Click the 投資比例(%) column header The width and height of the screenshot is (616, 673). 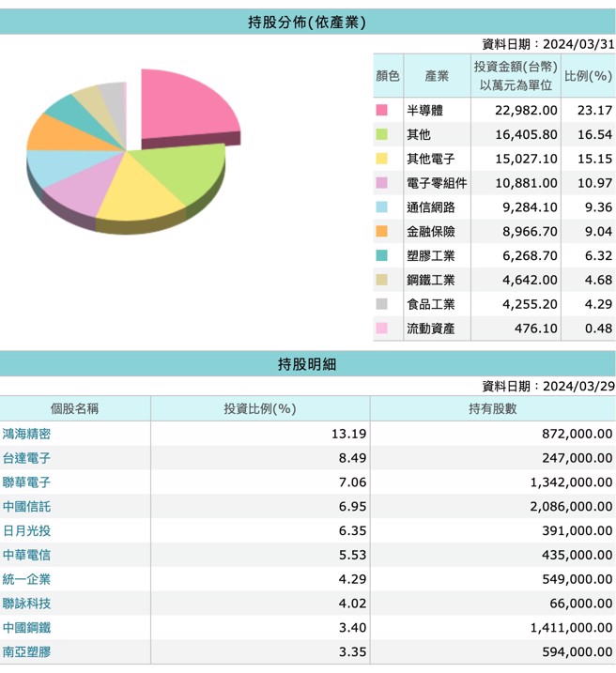point(260,408)
